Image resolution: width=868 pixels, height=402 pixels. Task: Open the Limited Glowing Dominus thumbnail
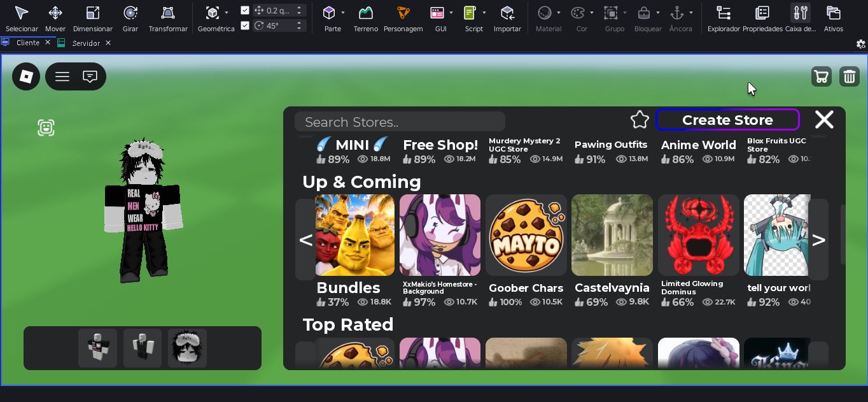(698, 235)
